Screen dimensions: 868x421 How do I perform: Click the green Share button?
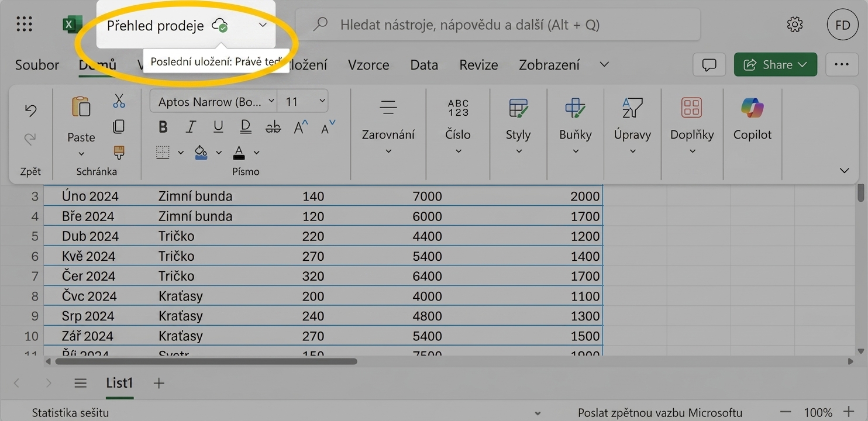[x=776, y=64]
